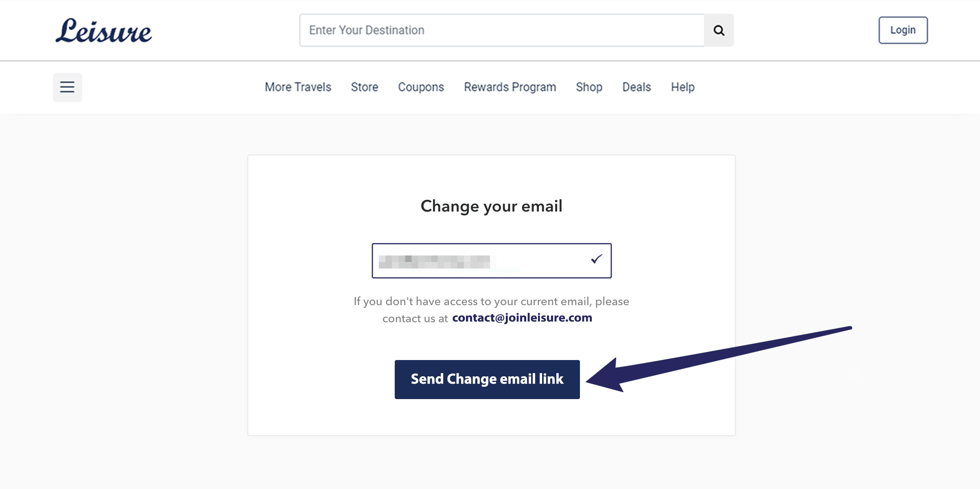Click the checkmark inside the email field
This screenshot has width=980, height=489.
(x=596, y=259)
